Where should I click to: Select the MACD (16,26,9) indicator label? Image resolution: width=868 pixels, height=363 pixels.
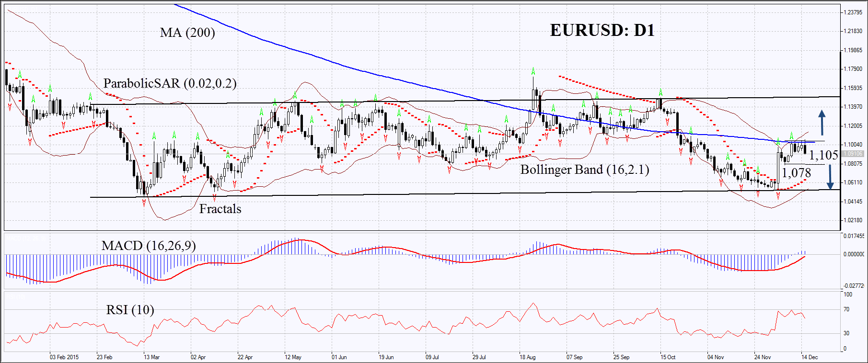(149, 246)
